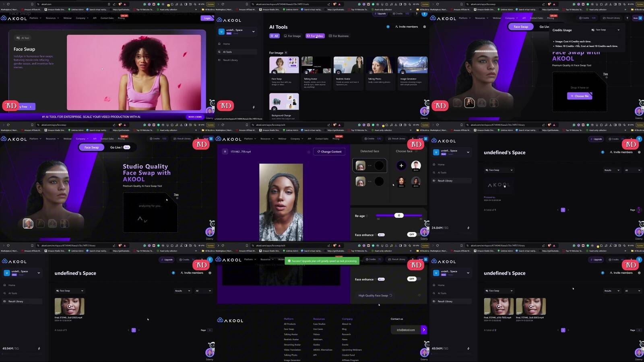644x362 pixels.
Task: Select the For Image tab in AI Tools
Action: pos(293,36)
